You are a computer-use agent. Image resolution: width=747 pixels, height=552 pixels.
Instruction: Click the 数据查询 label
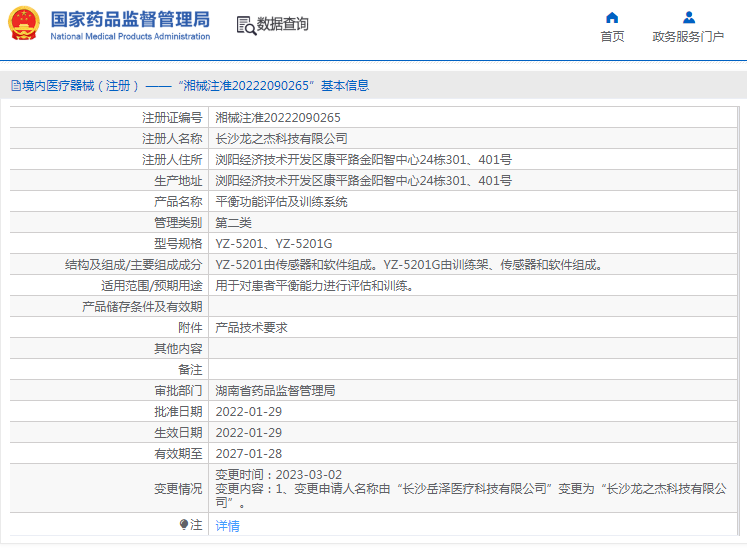283,24
